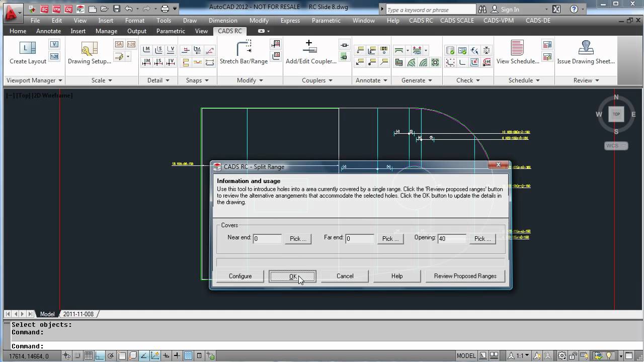Click the New drawing icon
This screenshot has height=362, width=644.
pos(93,9)
